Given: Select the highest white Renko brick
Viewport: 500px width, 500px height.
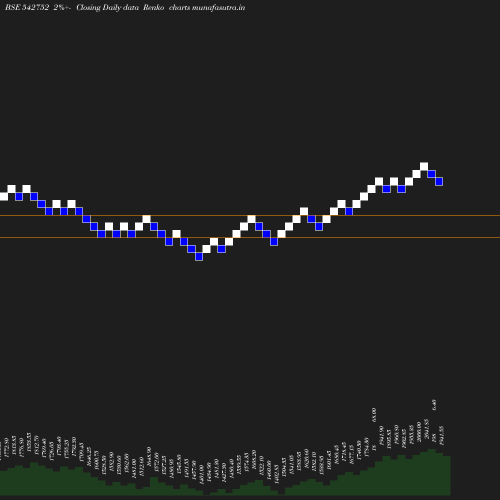Looking at the screenshot, I should (424, 166).
